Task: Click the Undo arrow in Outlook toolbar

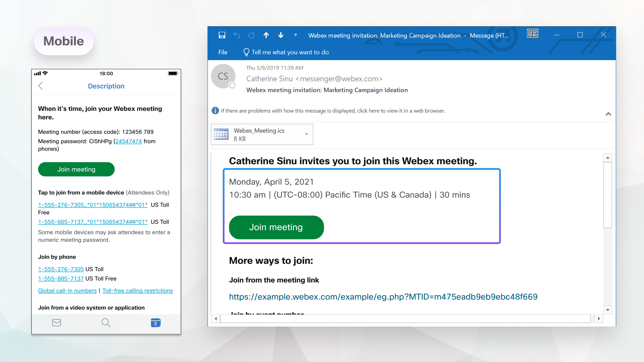Action: [237, 35]
